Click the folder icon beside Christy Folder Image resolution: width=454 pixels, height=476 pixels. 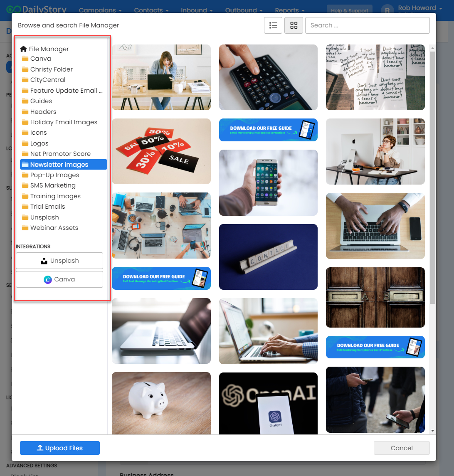point(25,69)
